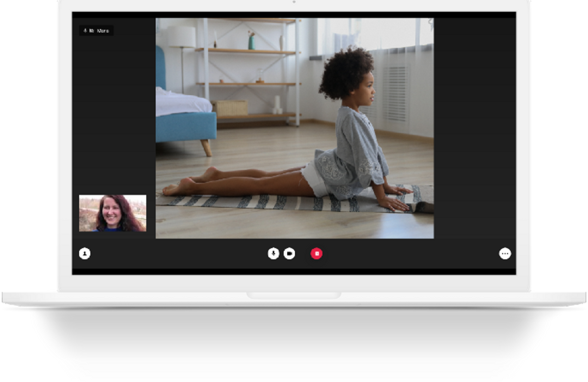Viewport: 588px width, 382px height.
Task: Open the three-dot more options menu
Action: coord(505,254)
